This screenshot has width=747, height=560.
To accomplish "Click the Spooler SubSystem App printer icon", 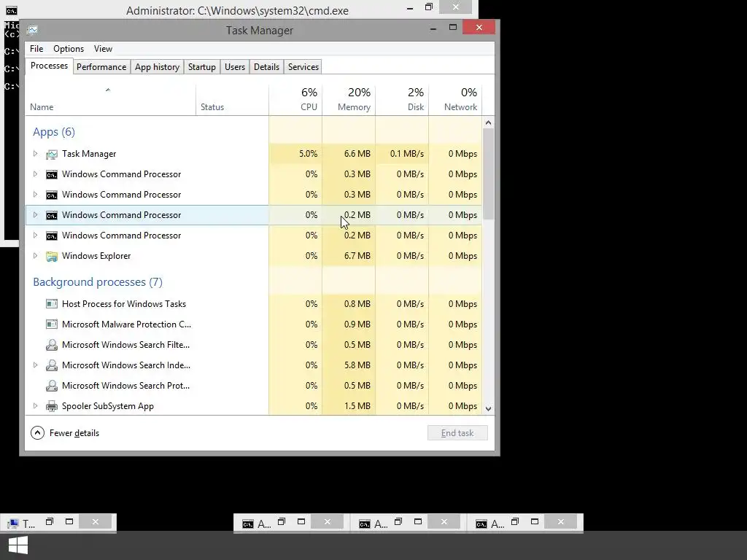I will pos(52,406).
